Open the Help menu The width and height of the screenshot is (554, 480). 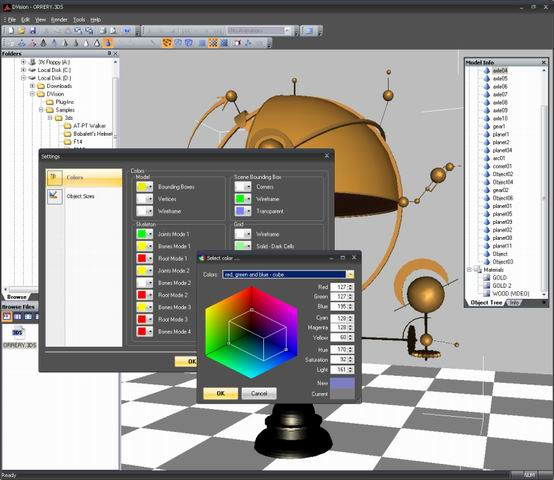(95, 20)
